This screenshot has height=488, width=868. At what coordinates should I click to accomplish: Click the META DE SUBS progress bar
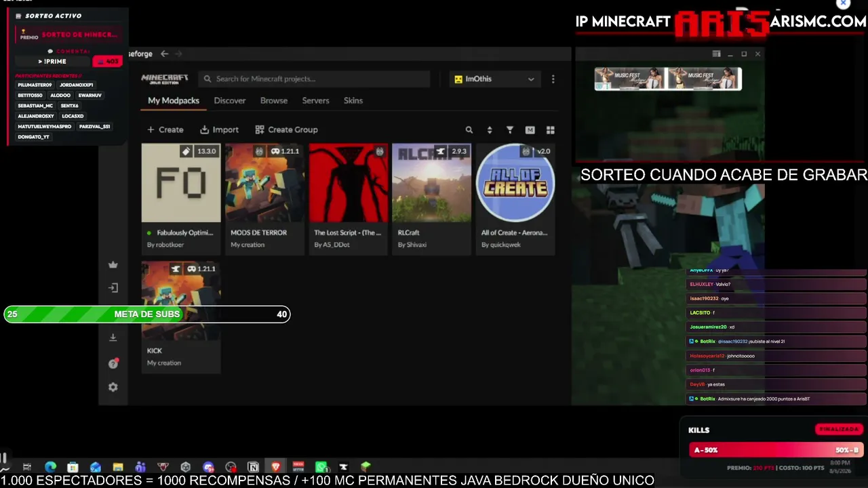[147, 314]
